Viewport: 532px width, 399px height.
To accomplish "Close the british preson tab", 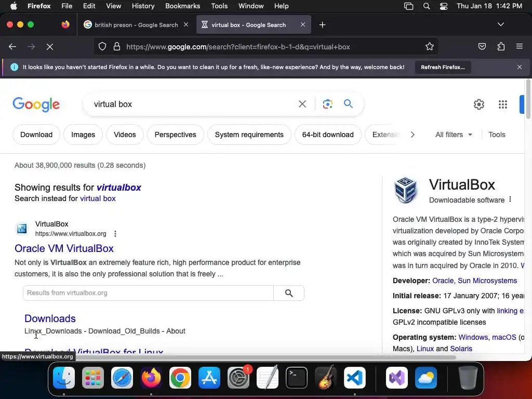I will [186, 24].
